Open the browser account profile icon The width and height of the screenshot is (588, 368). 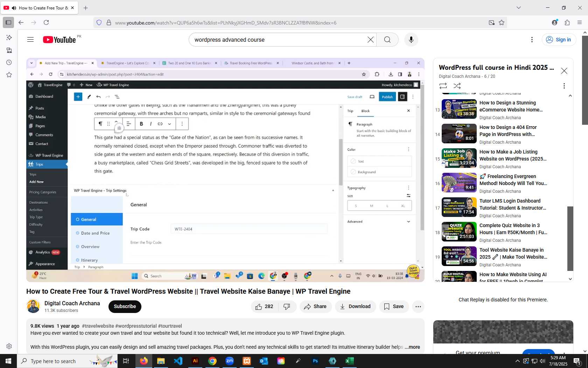click(x=554, y=22)
